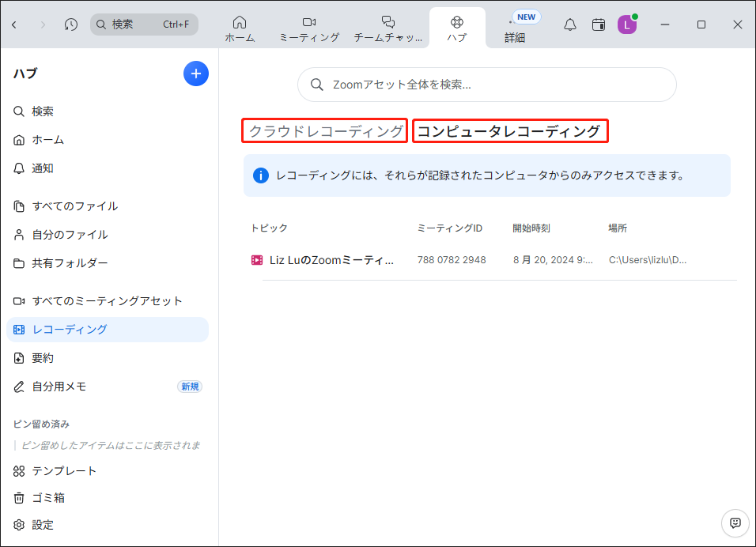Open the feedback chat bubble
The width and height of the screenshot is (756, 547).
click(x=735, y=523)
